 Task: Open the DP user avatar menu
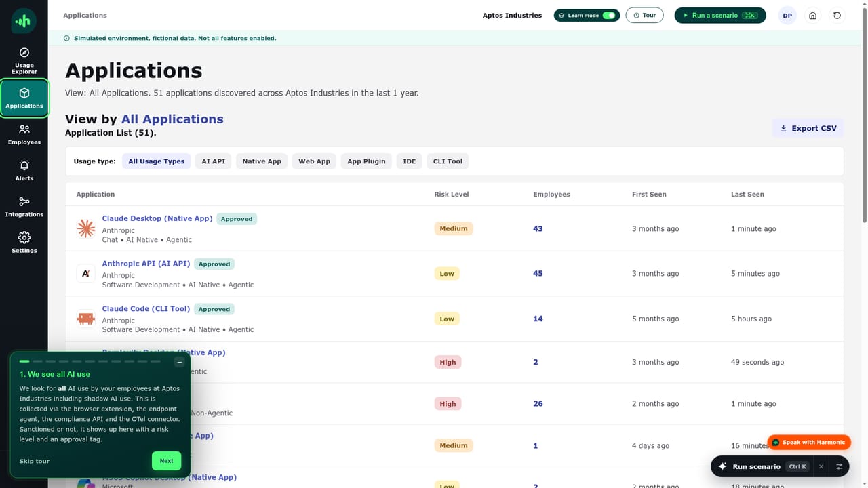tap(787, 16)
